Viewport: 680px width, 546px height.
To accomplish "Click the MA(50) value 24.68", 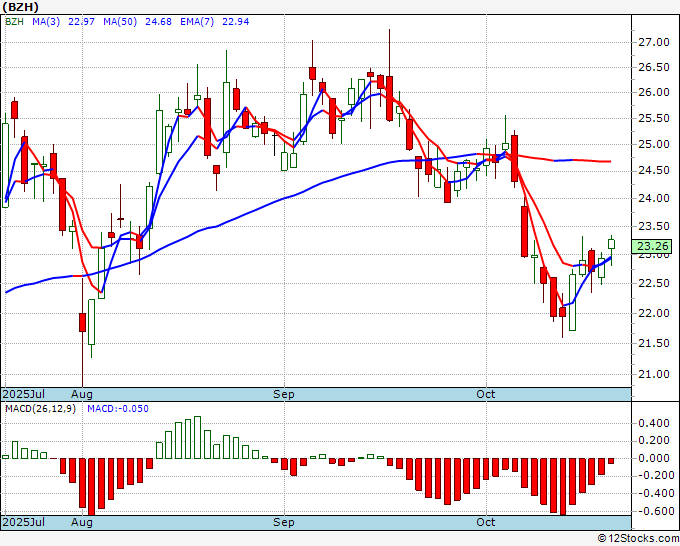I will point(158,22).
